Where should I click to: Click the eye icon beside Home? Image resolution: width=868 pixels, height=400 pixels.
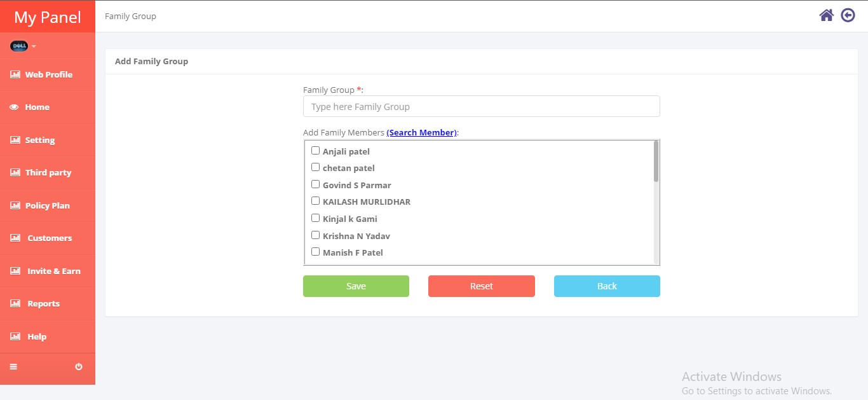pos(14,107)
